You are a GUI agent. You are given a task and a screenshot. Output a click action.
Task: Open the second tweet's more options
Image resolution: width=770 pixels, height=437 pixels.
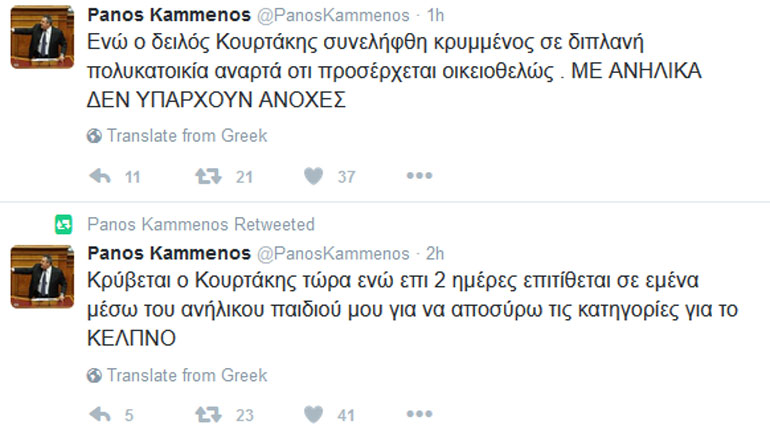(x=418, y=415)
